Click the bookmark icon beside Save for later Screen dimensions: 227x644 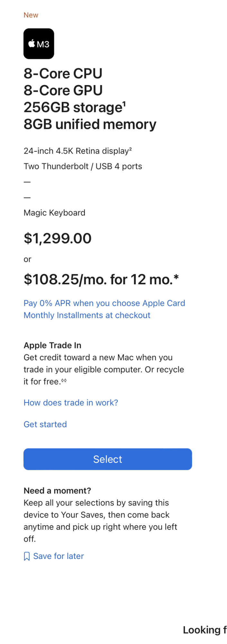[27, 556]
